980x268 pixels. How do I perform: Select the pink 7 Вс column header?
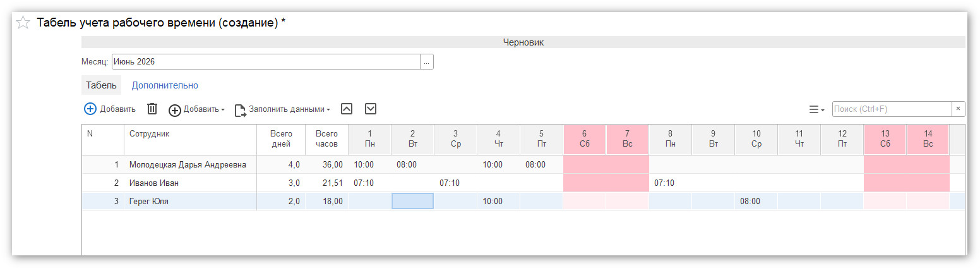click(627, 140)
